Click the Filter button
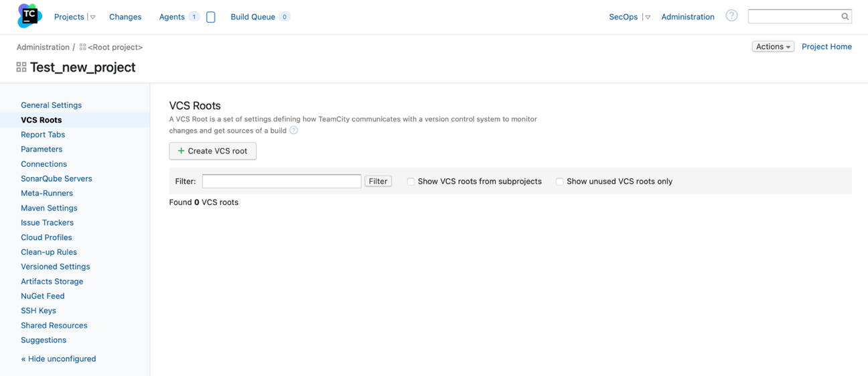Viewport: 868px width, 376px height. pos(378,181)
